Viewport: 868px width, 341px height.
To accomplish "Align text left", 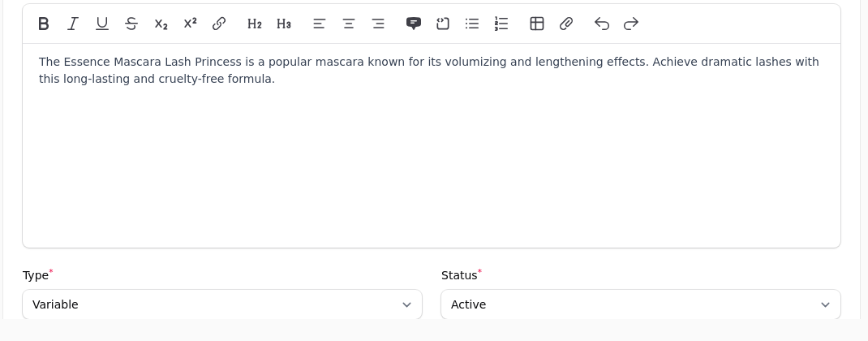I will point(320,24).
